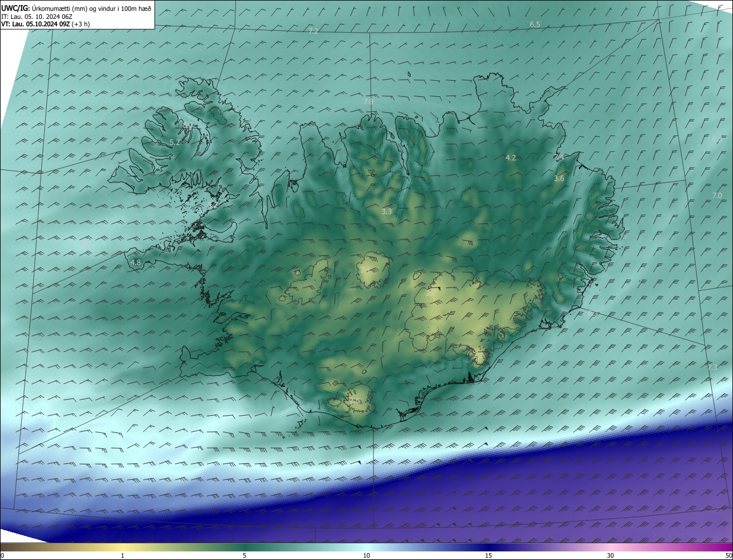Click the 10 tick label on the color scale
The image size is (733, 560).
[x=366, y=555]
